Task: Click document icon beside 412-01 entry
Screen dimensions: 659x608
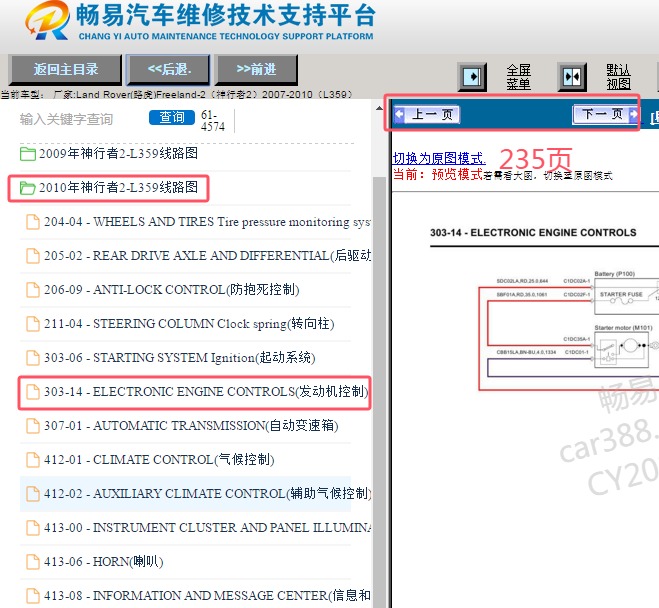Action: click(x=33, y=460)
